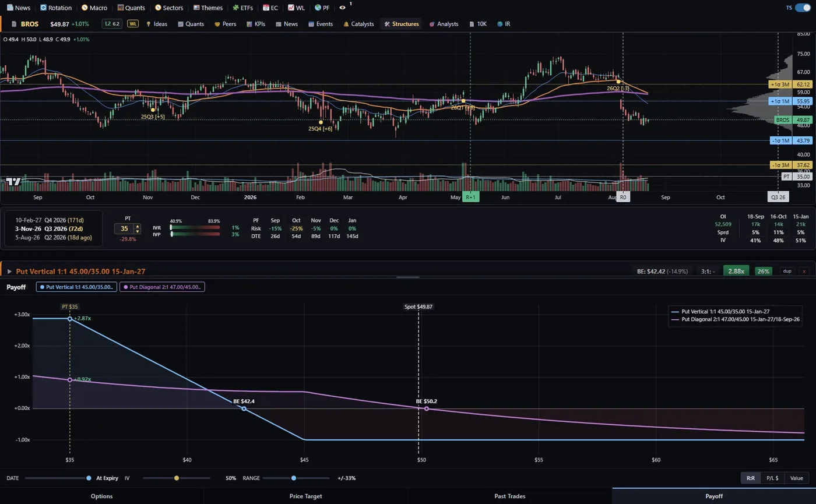Adjust the DATE slider handle
Screen dimensions: 816x504
coord(89,478)
